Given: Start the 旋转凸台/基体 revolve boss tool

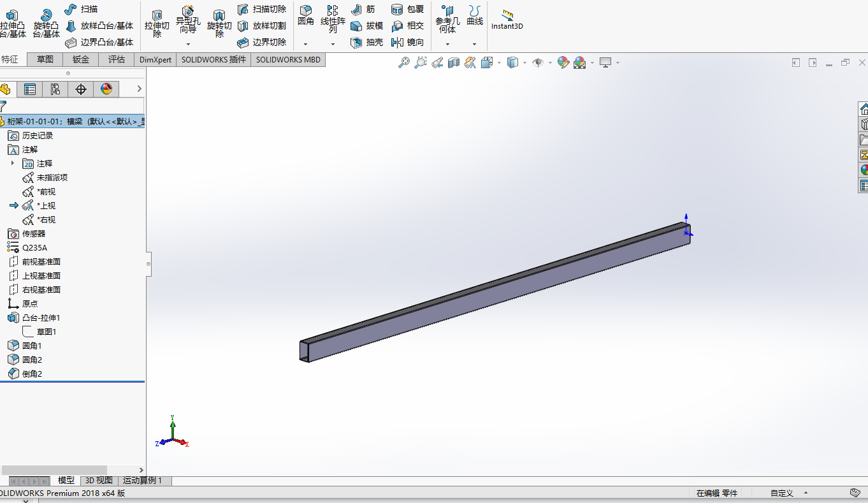Looking at the screenshot, I should [x=46, y=23].
